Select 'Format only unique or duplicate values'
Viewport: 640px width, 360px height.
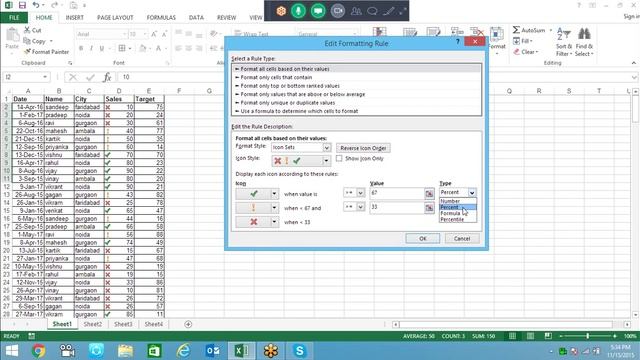click(x=288, y=102)
